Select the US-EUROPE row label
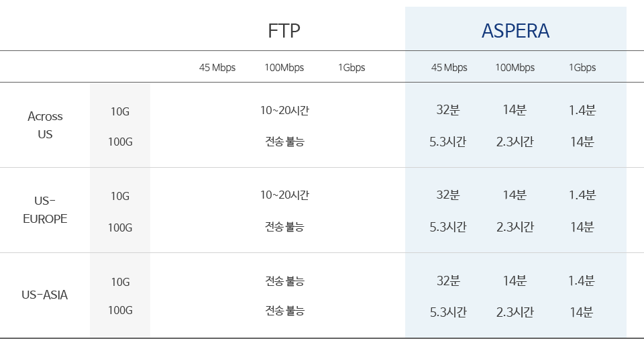This screenshot has height=349, width=644. tap(45, 209)
